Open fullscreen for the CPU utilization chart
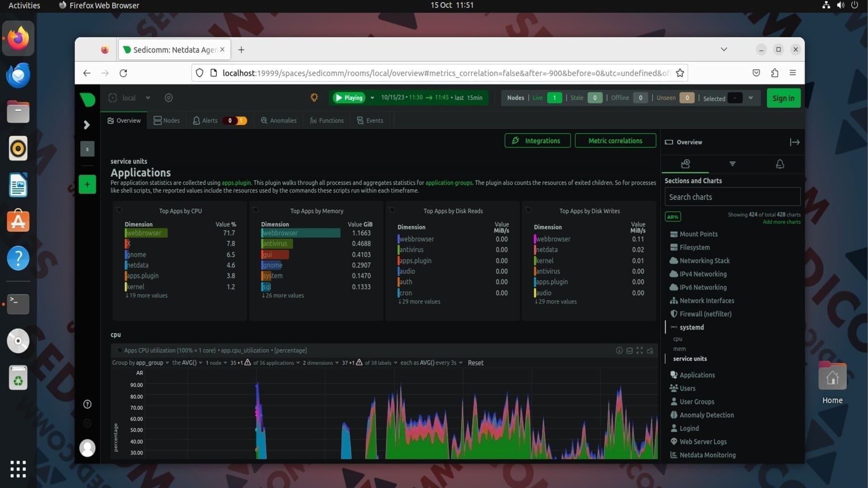 pos(639,351)
